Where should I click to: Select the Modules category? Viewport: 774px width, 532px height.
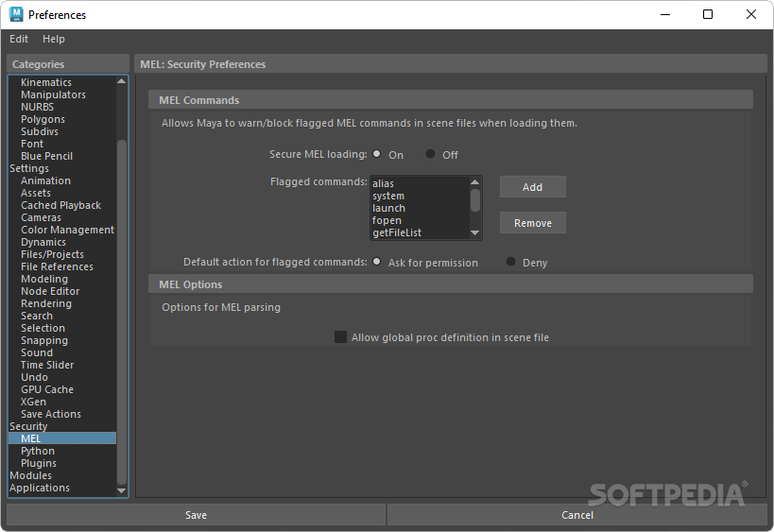click(x=62, y=475)
